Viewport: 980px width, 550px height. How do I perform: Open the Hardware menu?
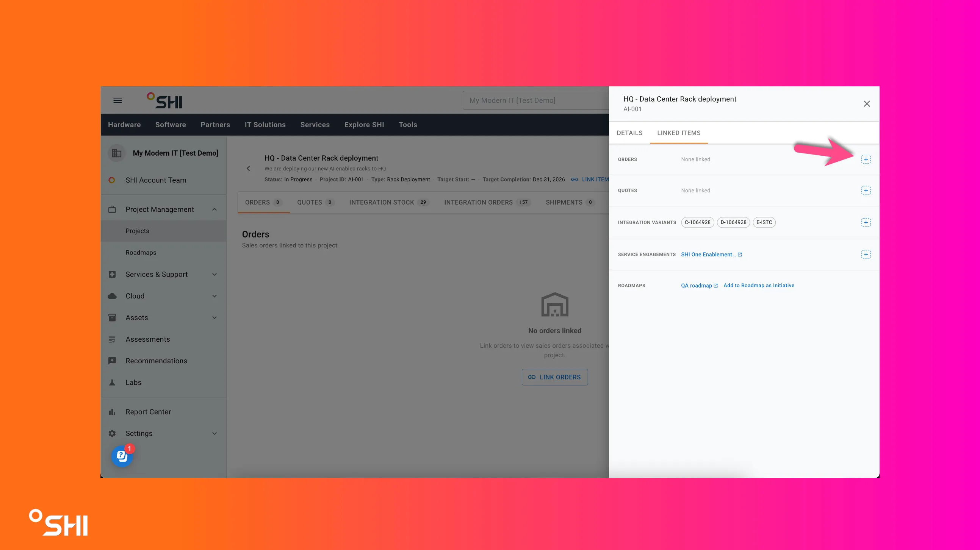pos(124,125)
